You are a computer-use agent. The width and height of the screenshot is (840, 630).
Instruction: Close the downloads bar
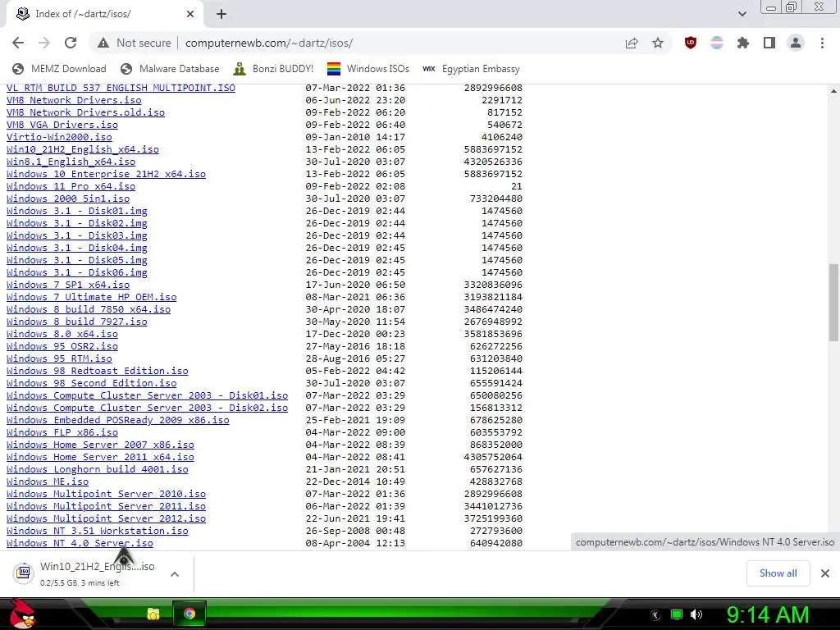coord(825,573)
